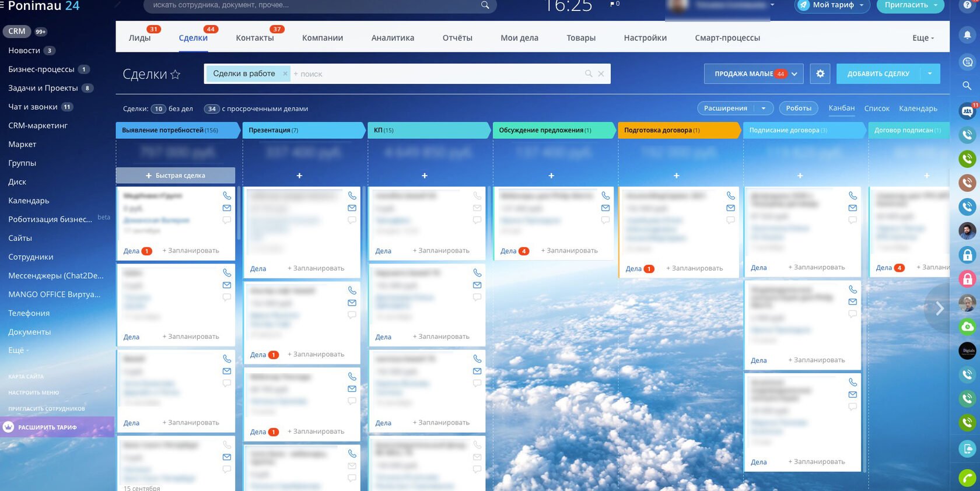This screenshot has width=980, height=491.
Task: Open user profile dropdown arrow in header
Action: pos(772,5)
